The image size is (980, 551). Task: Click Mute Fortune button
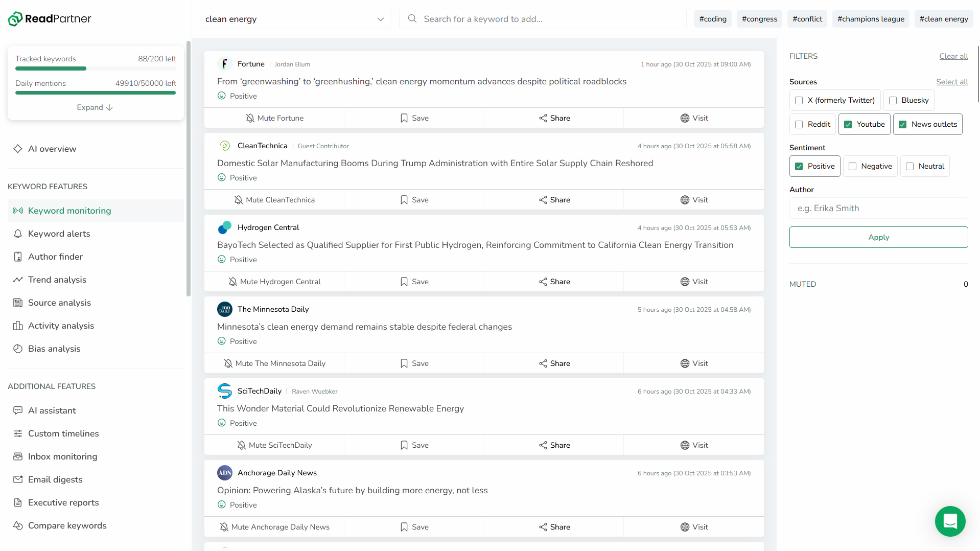[274, 118]
